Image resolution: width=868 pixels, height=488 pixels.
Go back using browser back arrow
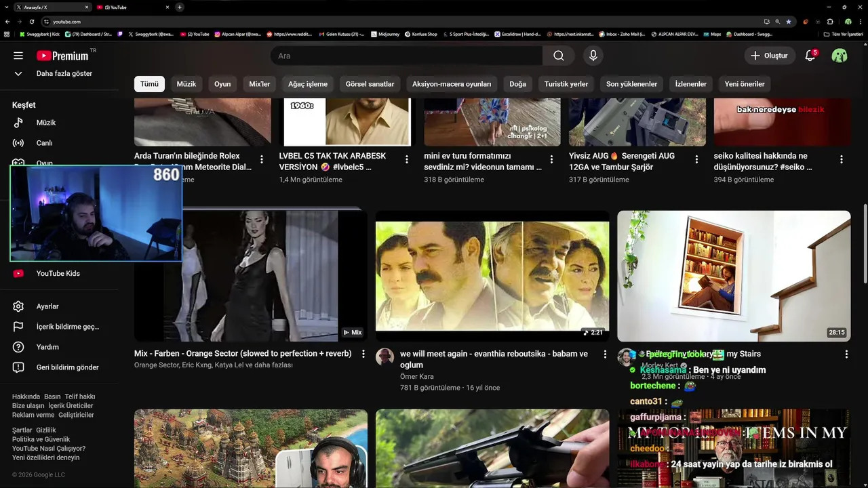click(7, 22)
